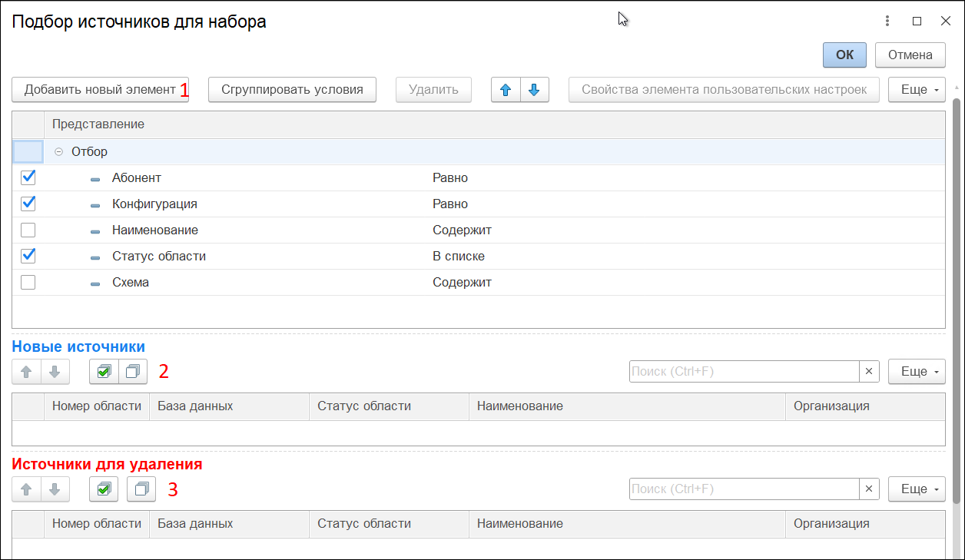Click the Отмена button
This screenshot has height=560, width=965.
coord(910,55)
